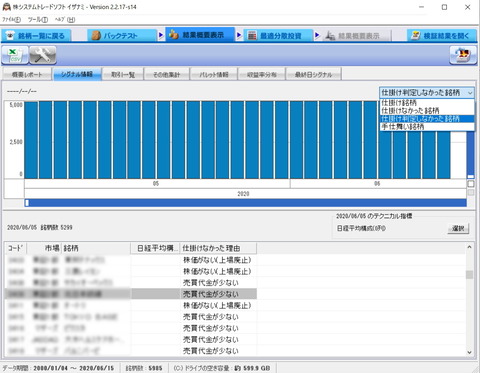Click arrow between バックテスト and 結果概要表示
Image resolution: width=480 pixels, height=373 pixels.
click(161, 35)
